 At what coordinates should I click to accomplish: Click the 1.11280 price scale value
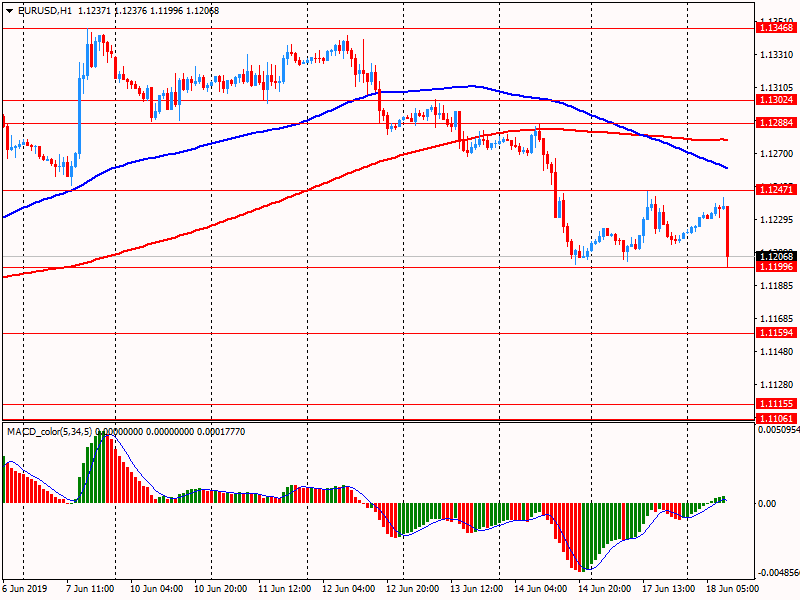[777, 385]
